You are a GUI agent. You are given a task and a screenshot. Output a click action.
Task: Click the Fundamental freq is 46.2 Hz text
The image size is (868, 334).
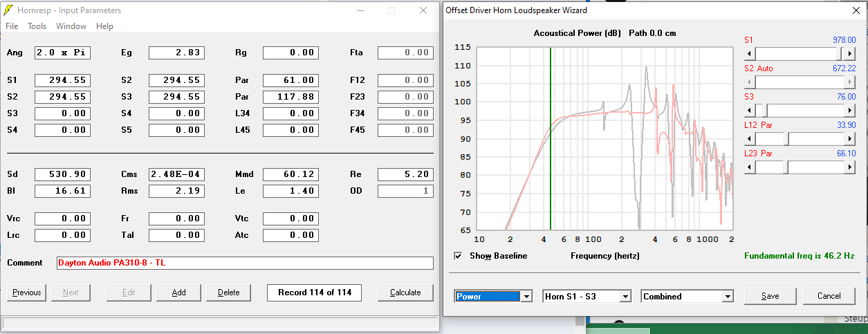[800, 256]
